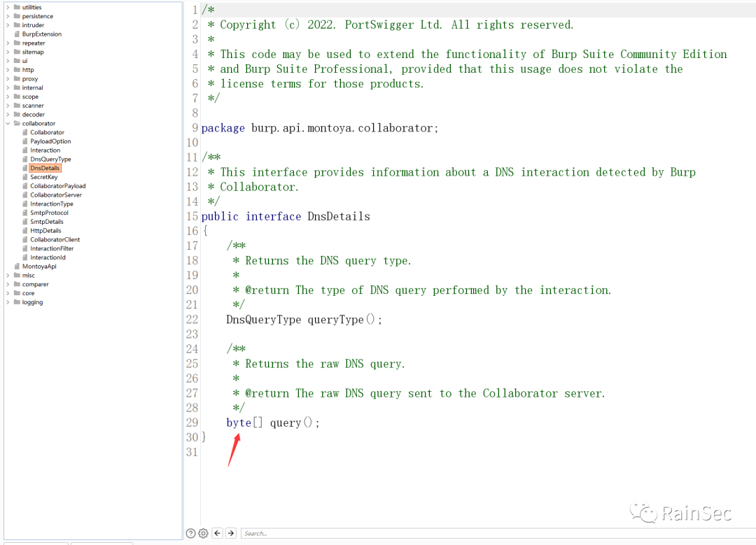Collapse the collaborator folder
The height and width of the screenshot is (545, 756).
8,123
